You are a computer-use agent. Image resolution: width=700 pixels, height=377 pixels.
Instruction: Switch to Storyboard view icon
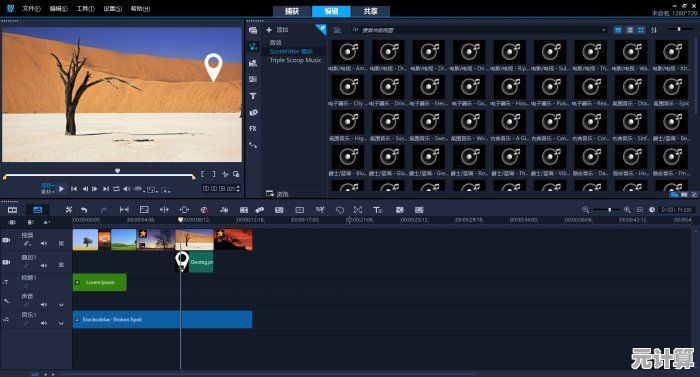click(12, 209)
